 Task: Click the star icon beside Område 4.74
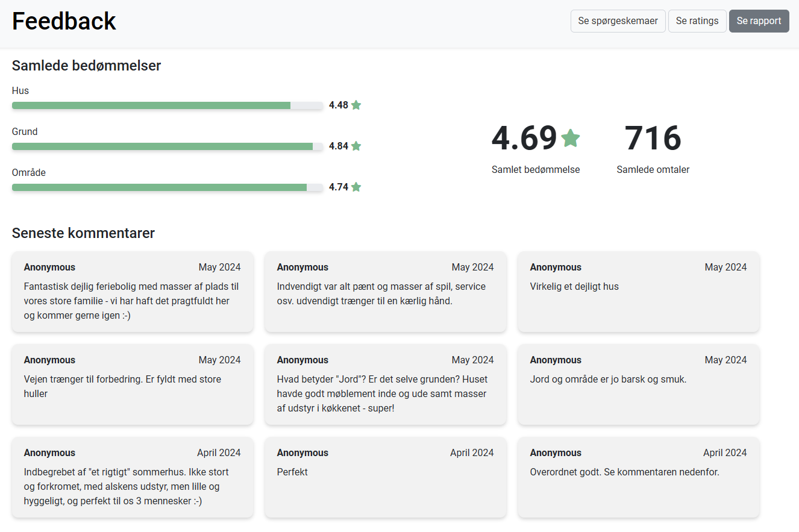(x=356, y=187)
